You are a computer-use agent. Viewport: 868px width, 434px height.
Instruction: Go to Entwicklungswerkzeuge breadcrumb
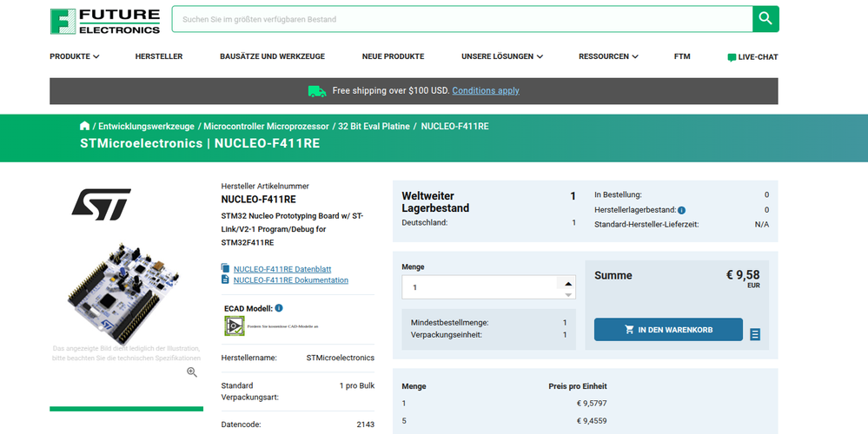click(146, 126)
